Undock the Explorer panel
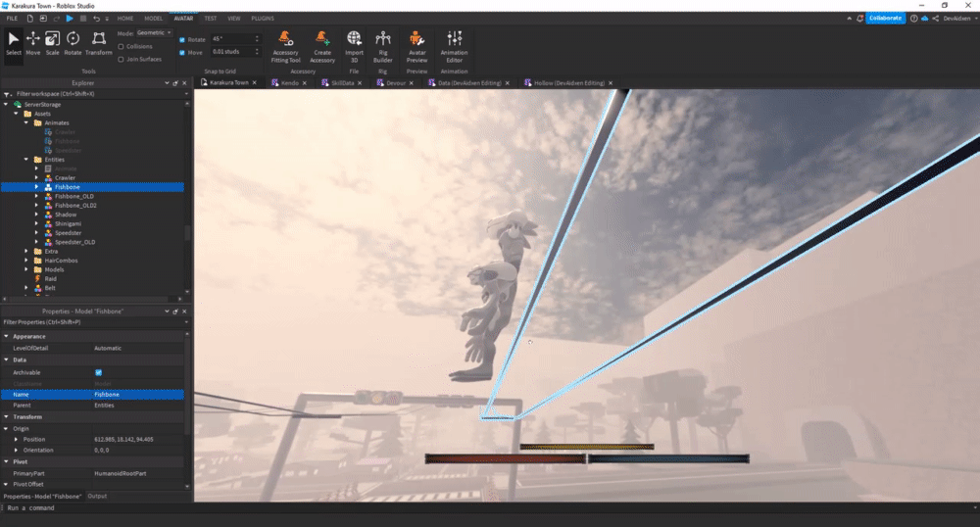The image size is (980, 527). (175, 83)
